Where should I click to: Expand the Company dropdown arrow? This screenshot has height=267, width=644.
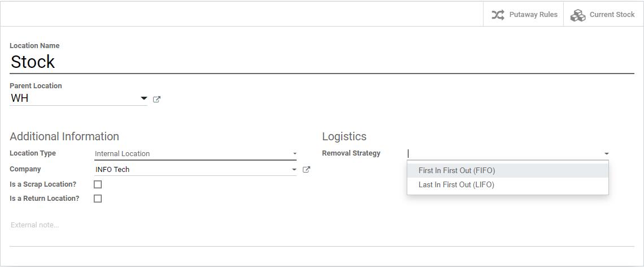[294, 170]
